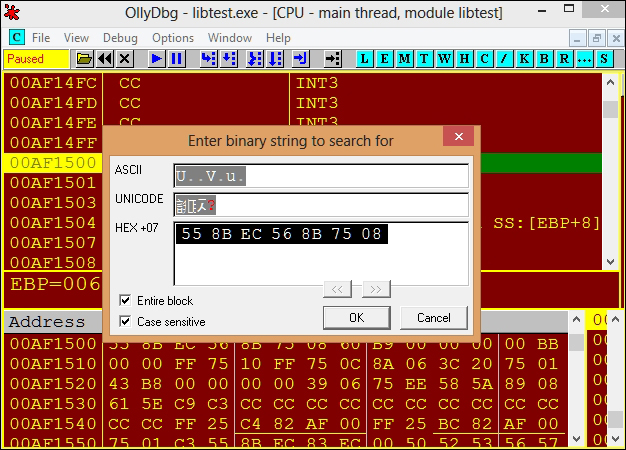Open the Debug menu
Screen dimensions: 626x450
point(120,38)
